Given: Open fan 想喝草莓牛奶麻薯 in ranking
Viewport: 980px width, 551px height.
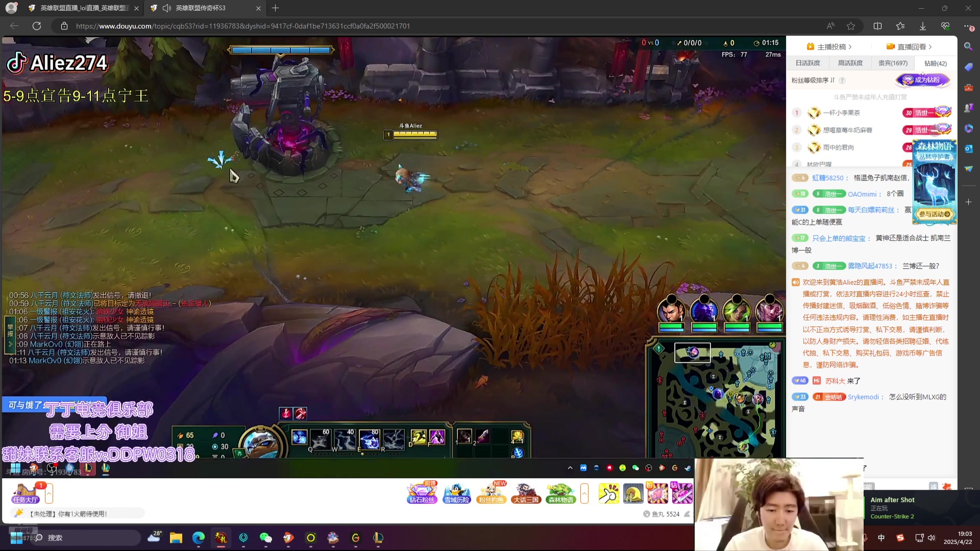Looking at the screenshot, I should (847, 130).
